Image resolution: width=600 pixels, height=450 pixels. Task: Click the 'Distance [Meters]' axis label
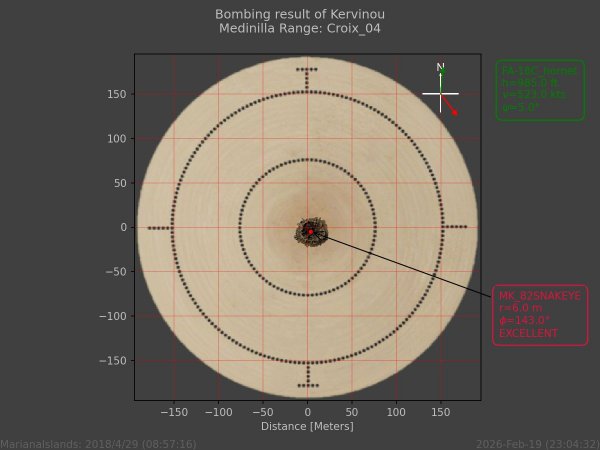pyautogui.click(x=307, y=426)
